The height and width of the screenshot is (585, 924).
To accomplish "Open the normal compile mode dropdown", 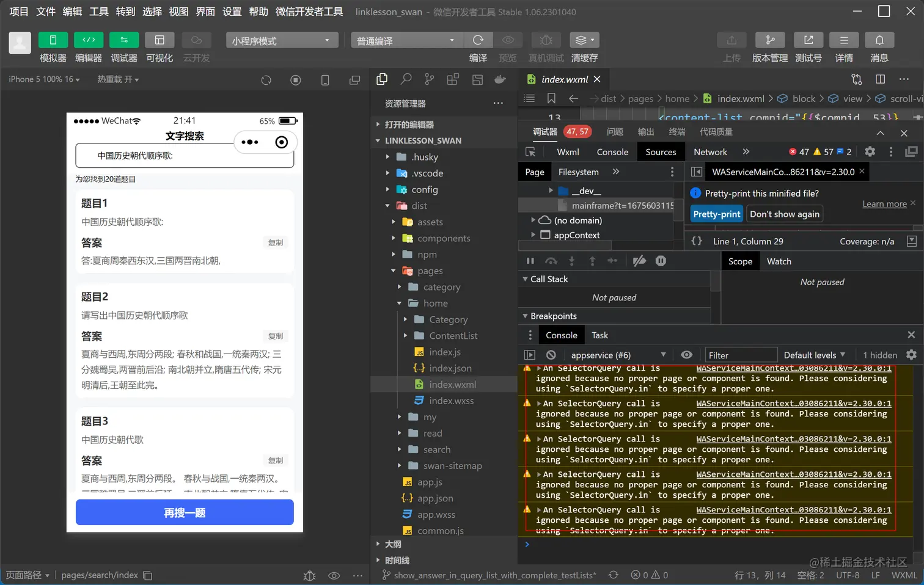I will click(407, 40).
